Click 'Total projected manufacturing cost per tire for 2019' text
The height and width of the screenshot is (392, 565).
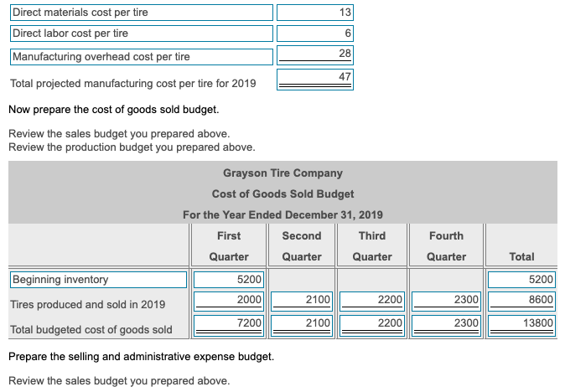(x=133, y=84)
